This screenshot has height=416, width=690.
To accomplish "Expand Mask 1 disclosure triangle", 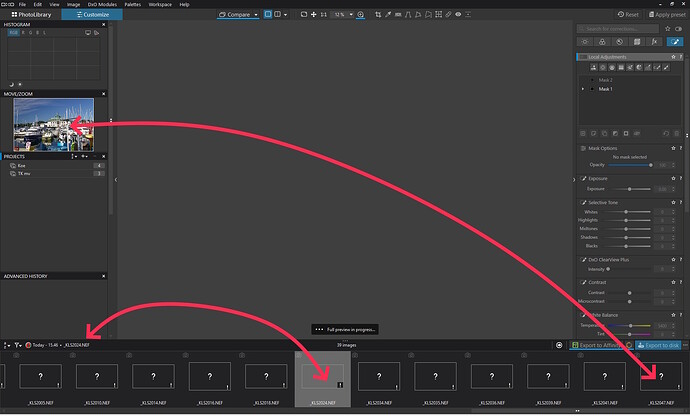I will pos(583,89).
